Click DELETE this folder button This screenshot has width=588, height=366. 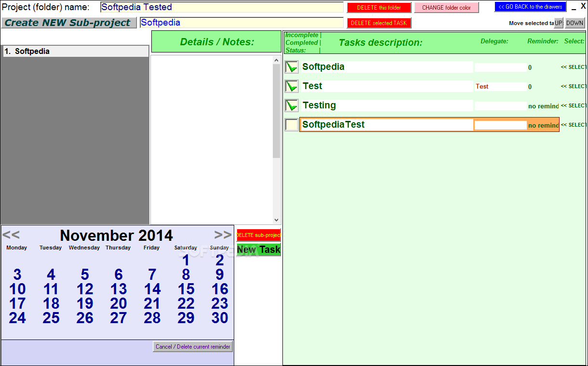[379, 8]
